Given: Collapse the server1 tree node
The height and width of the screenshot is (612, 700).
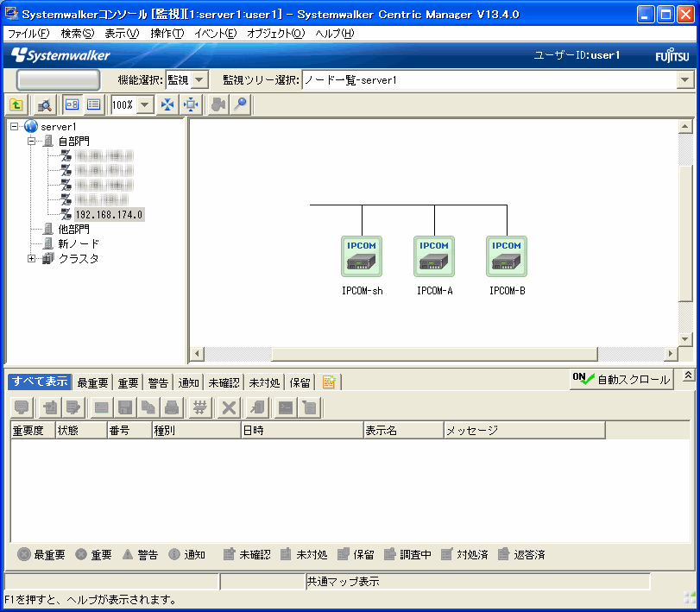Looking at the screenshot, I should pos(15,126).
